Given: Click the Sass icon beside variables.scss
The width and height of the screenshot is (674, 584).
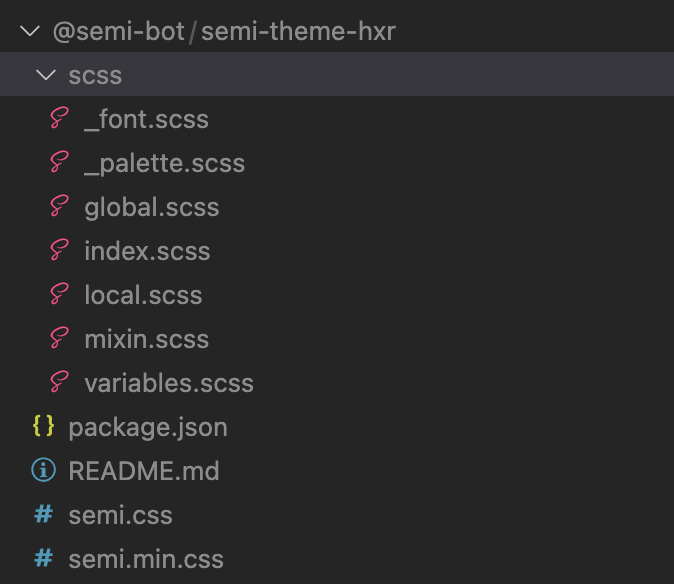Looking at the screenshot, I should tap(59, 382).
